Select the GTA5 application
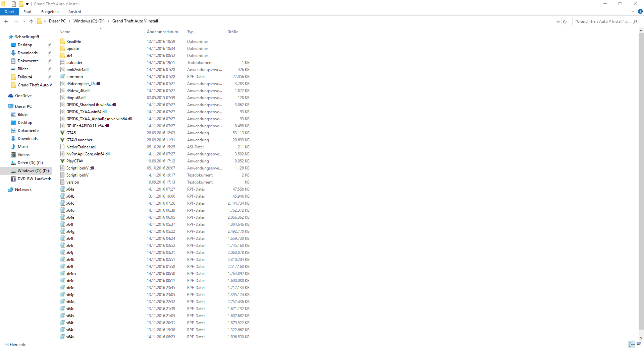Screen dimensions: 644x348 pos(70,133)
